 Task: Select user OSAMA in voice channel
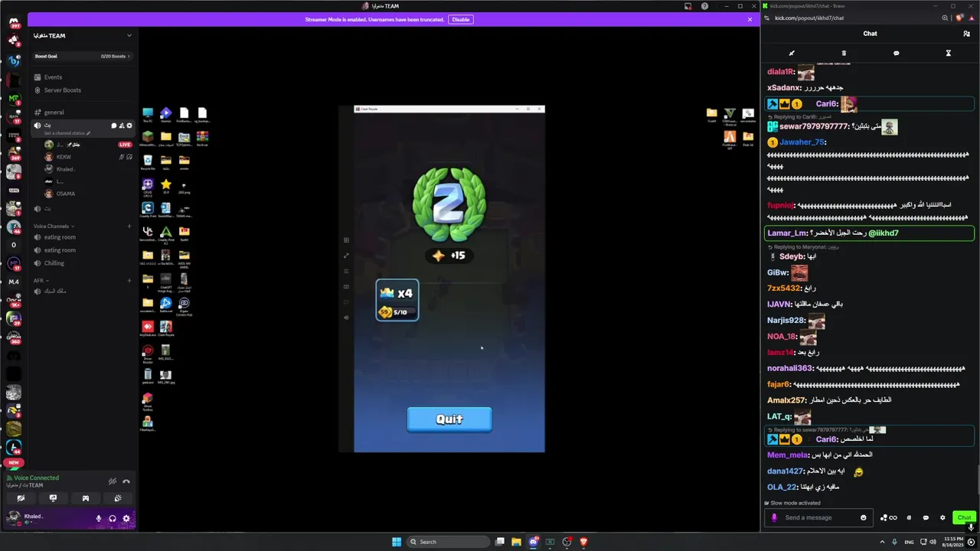click(65, 194)
